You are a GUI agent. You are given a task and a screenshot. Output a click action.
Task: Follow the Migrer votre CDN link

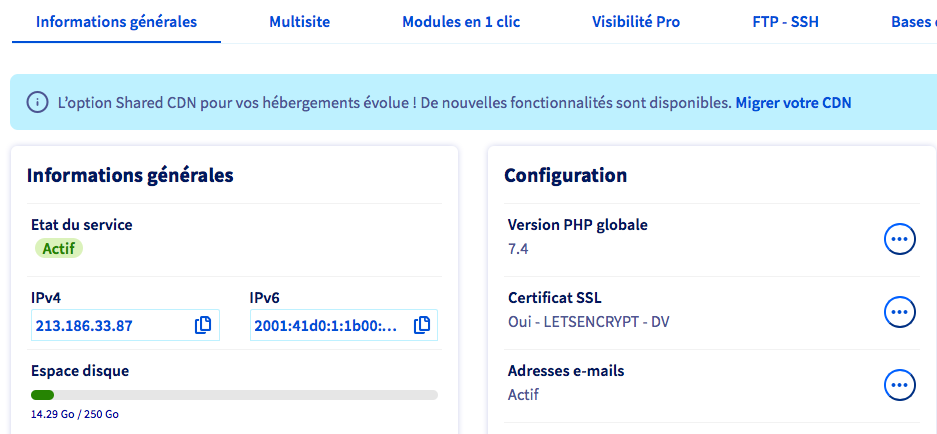point(793,102)
